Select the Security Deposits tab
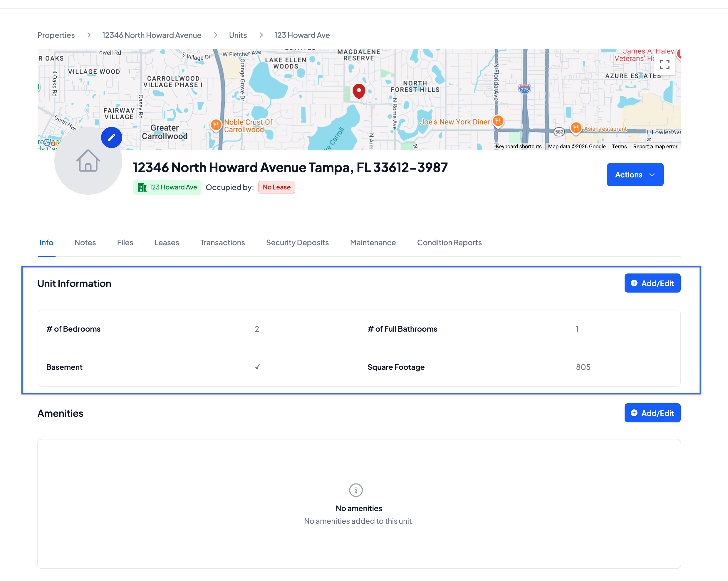Image resolution: width=728 pixels, height=581 pixels. [297, 242]
